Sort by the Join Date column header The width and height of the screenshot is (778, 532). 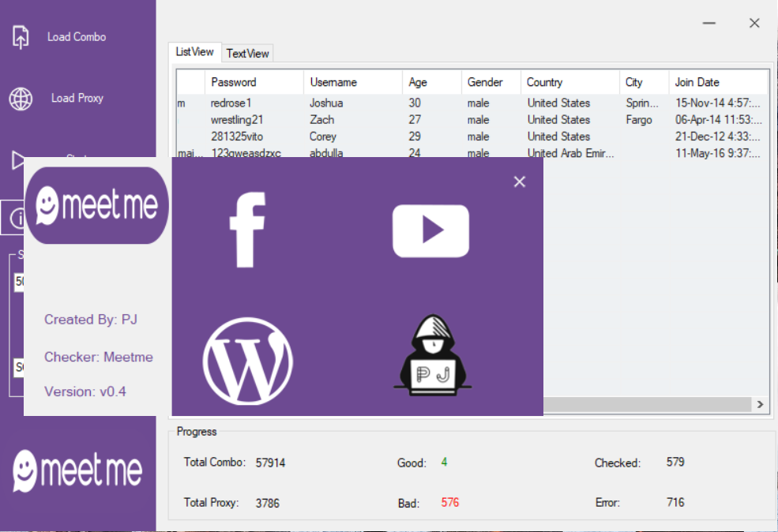pyautogui.click(x=718, y=82)
